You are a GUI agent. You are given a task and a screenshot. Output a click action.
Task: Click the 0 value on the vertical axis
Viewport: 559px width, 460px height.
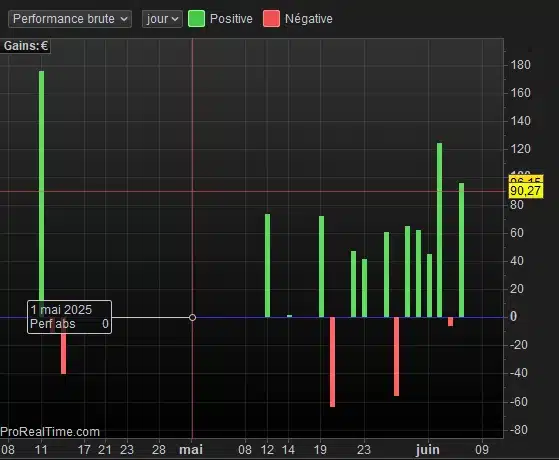[x=513, y=316]
